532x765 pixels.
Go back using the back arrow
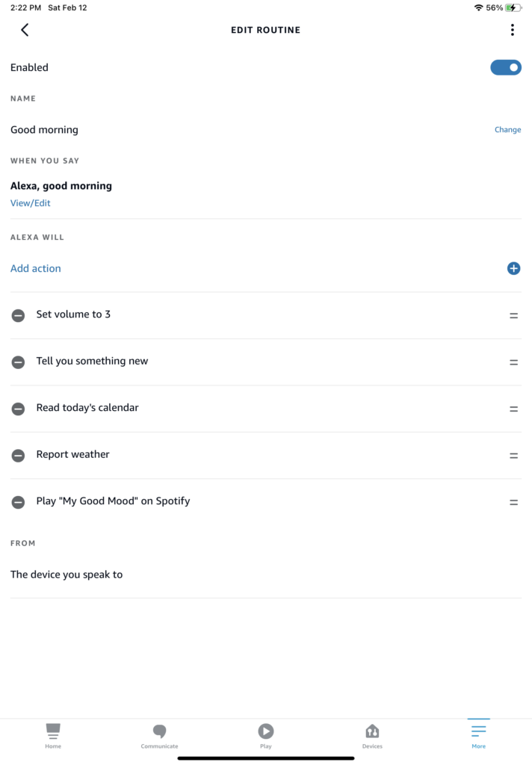(x=25, y=30)
